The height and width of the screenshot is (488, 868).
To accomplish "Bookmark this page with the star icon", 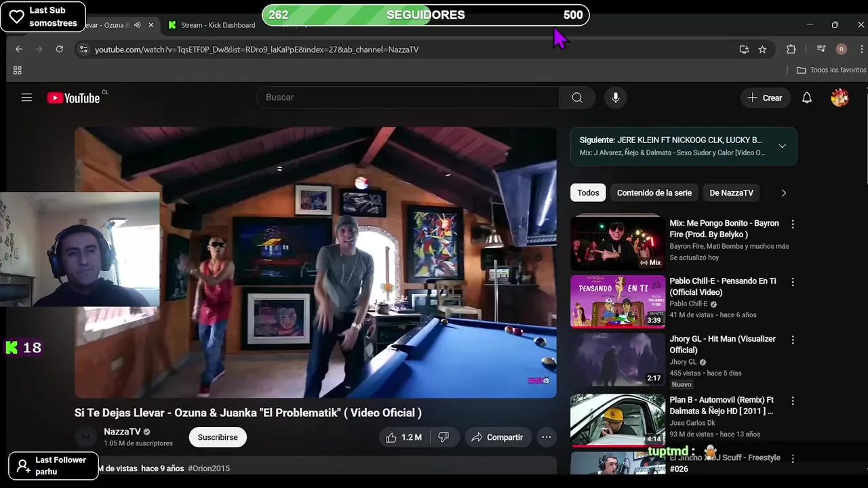I will (762, 49).
